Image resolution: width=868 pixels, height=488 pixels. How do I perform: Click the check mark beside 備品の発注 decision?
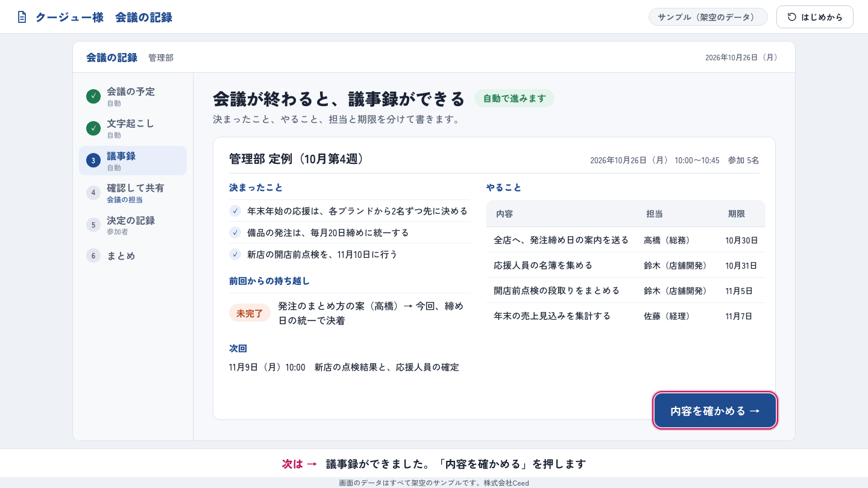click(x=235, y=233)
